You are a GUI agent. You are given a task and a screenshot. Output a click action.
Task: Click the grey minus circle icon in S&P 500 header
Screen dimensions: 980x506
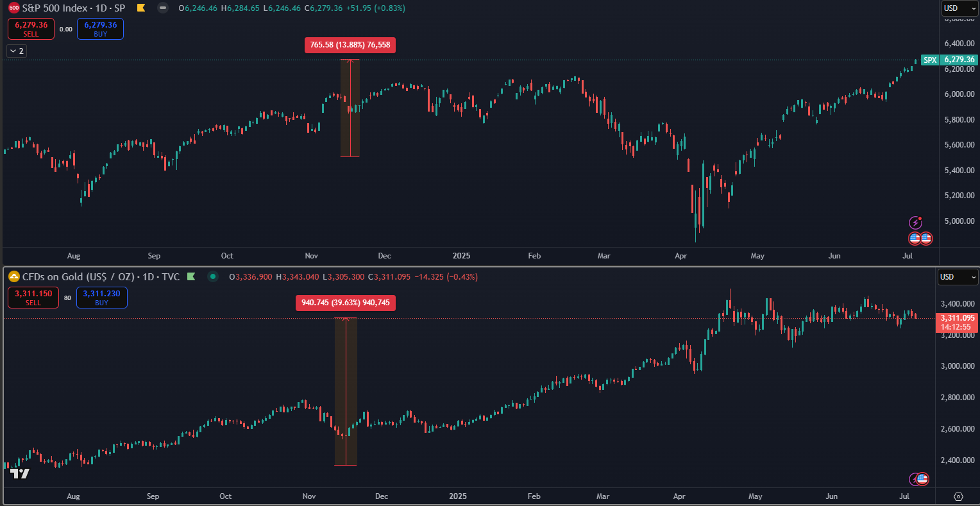click(x=164, y=8)
